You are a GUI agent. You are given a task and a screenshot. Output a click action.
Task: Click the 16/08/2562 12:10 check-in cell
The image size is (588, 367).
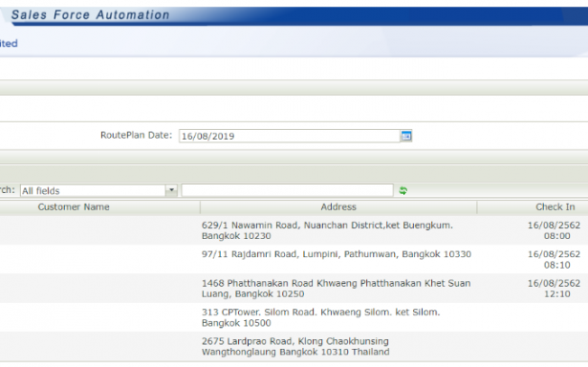(555, 289)
